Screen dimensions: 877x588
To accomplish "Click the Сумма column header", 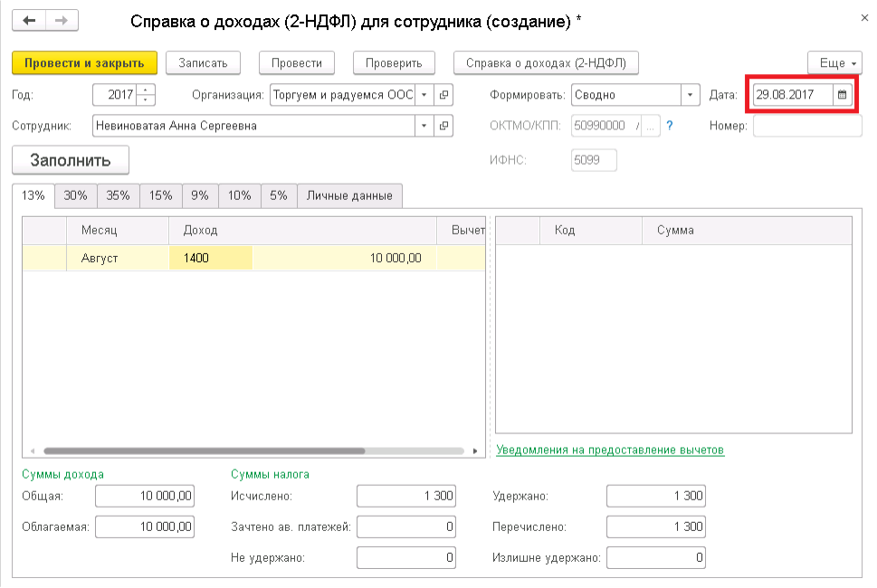I will pyautogui.click(x=747, y=231).
